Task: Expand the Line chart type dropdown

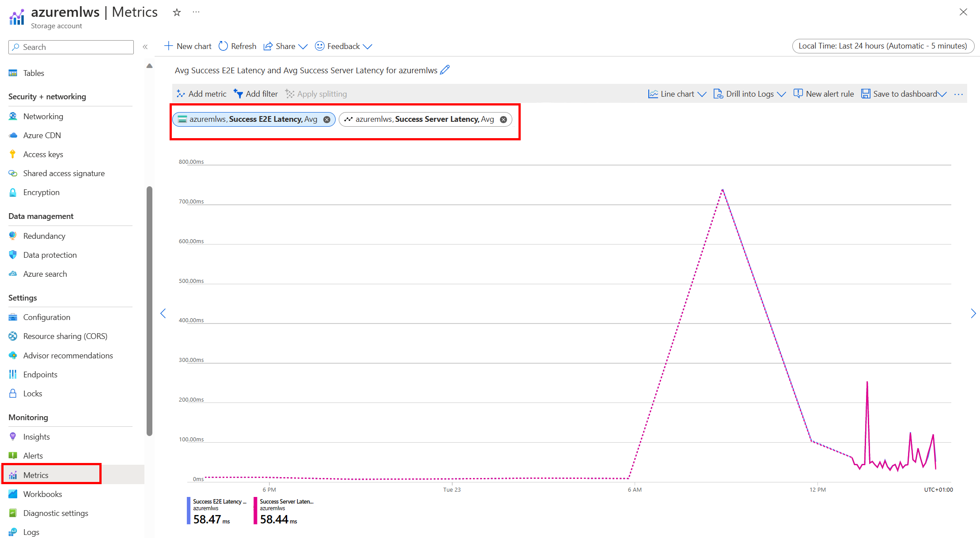Action: (x=677, y=94)
